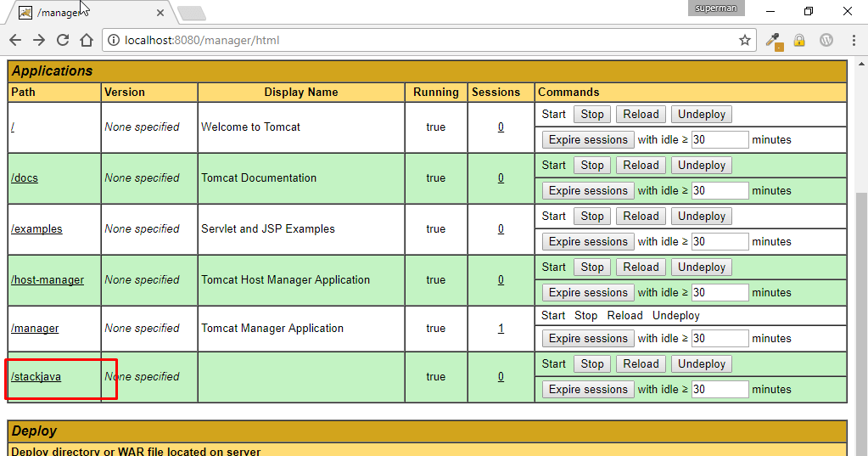
Task: Reload the page with the refresh icon
Action: point(63,40)
